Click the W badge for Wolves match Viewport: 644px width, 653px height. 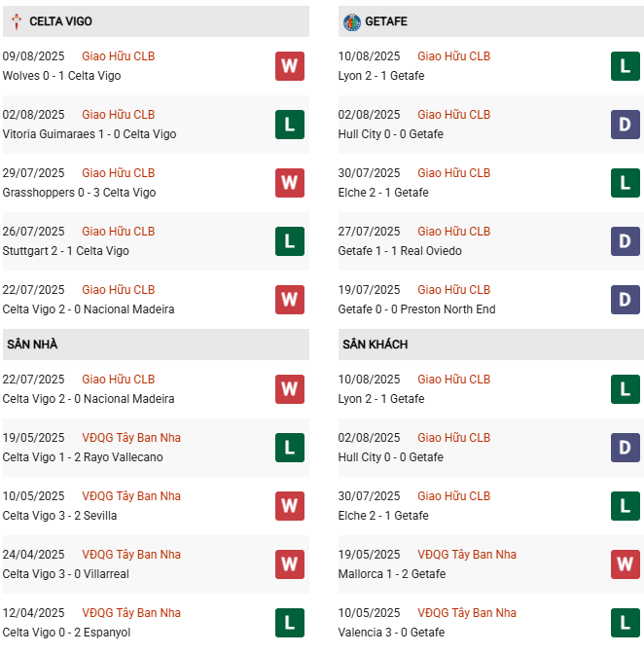(289, 66)
